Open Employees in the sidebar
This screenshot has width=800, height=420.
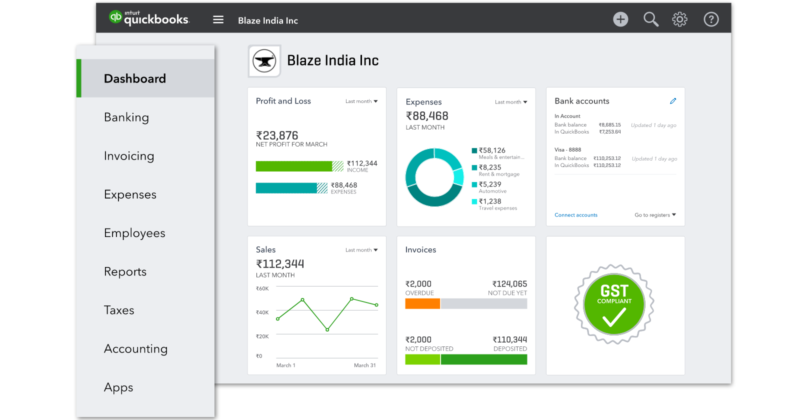(135, 233)
